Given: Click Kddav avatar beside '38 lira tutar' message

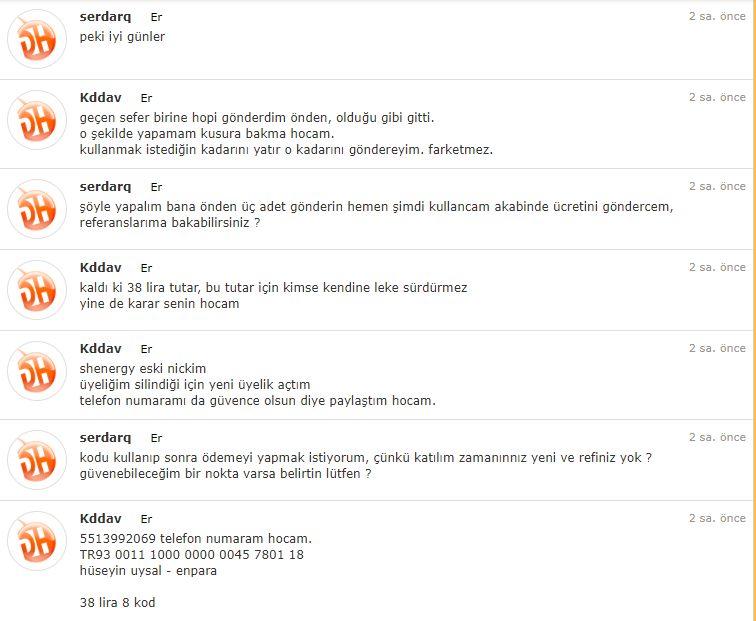Looking at the screenshot, I should coord(37,290).
